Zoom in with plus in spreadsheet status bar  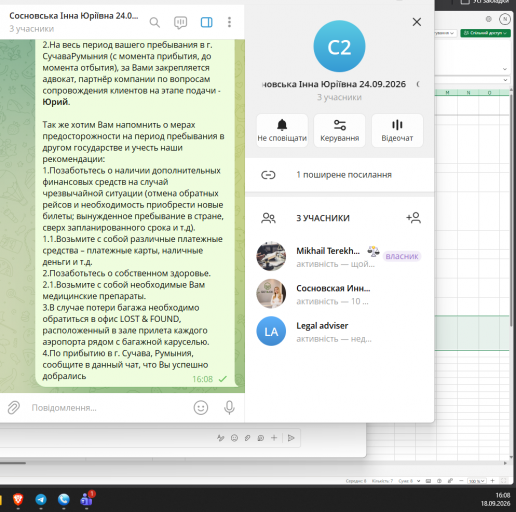pyautogui.click(x=493, y=481)
